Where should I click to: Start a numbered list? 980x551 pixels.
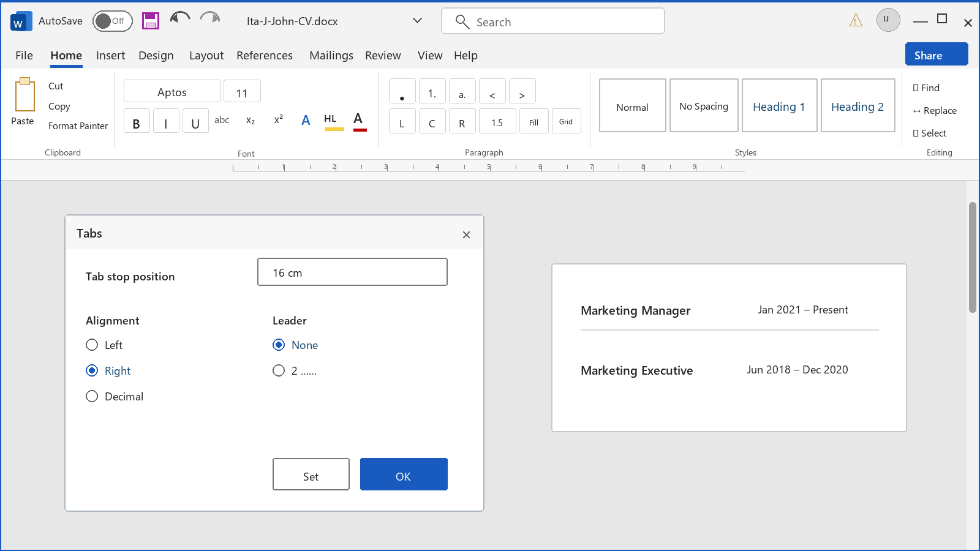point(432,91)
